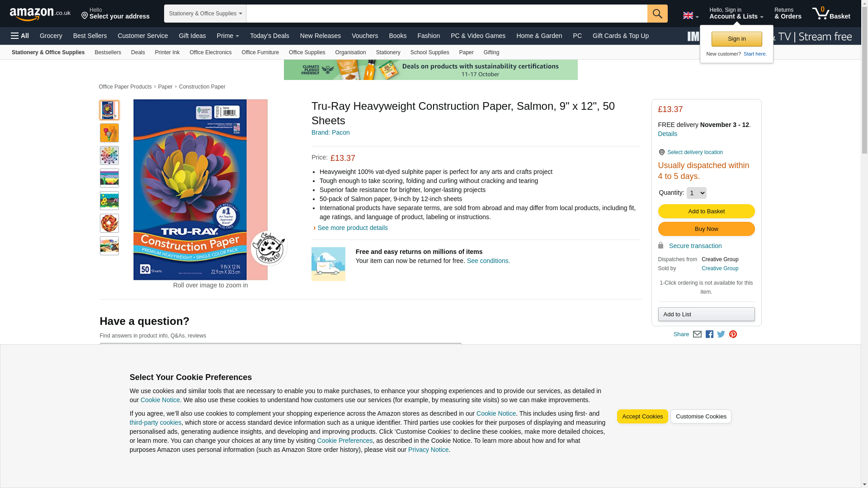This screenshot has width=868, height=488.
Task: Select Printer Ink category tab
Action: pyautogui.click(x=167, y=52)
